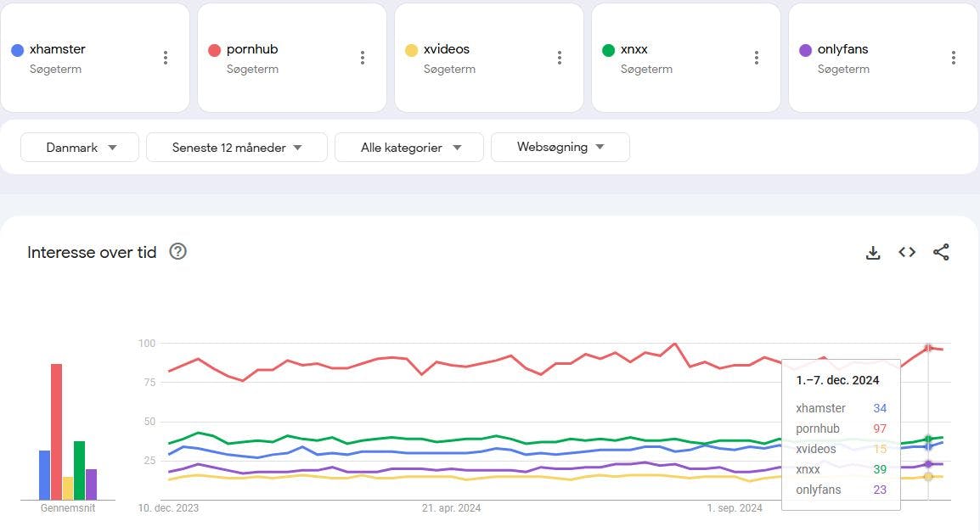Open help icon beside Interesse over tid
The image size is (980, 532).
(177, 251)
